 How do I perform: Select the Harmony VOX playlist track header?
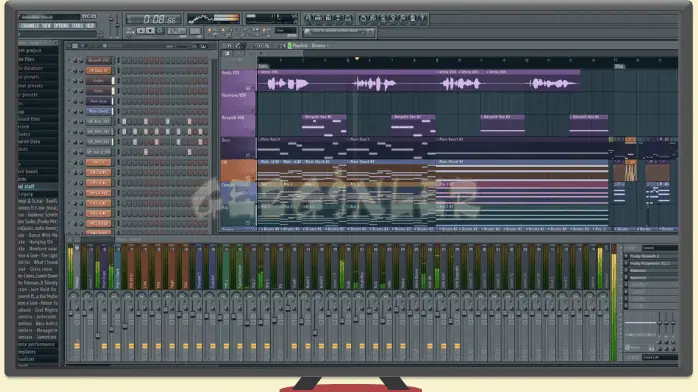[239, 103]
